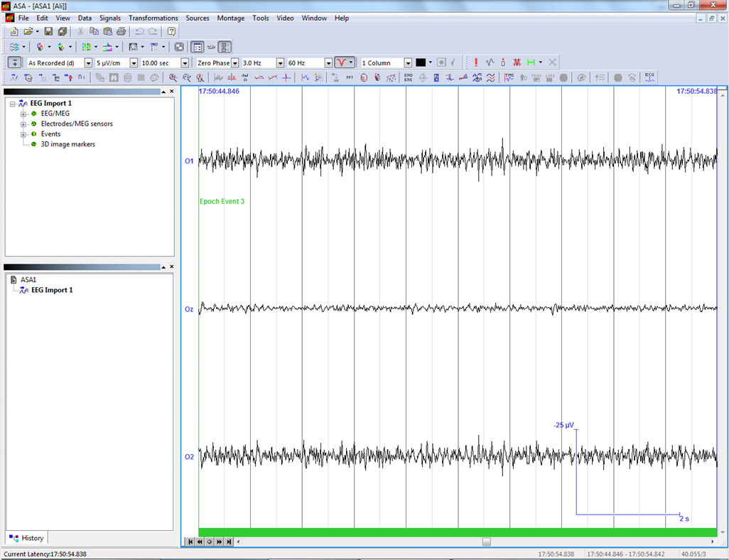This screenshot has height=560, width=729.
Task: Toggle the expand/collapse button left of As Recorded
Action: tap(15, 63)
